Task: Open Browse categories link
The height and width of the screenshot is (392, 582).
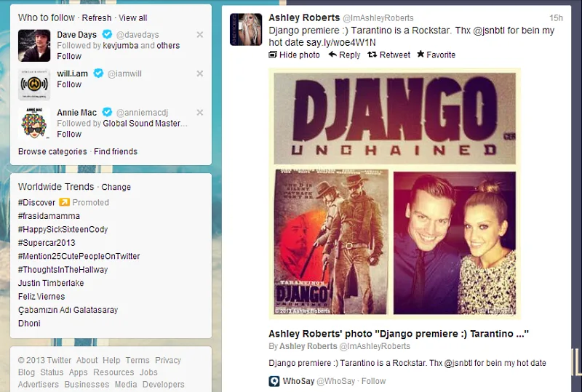Action: pyautogui.click(x=52, y=151)
